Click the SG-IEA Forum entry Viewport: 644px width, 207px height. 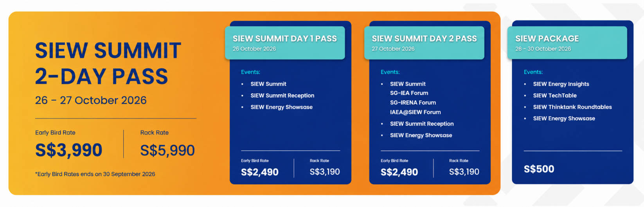[x=409, y=93]
